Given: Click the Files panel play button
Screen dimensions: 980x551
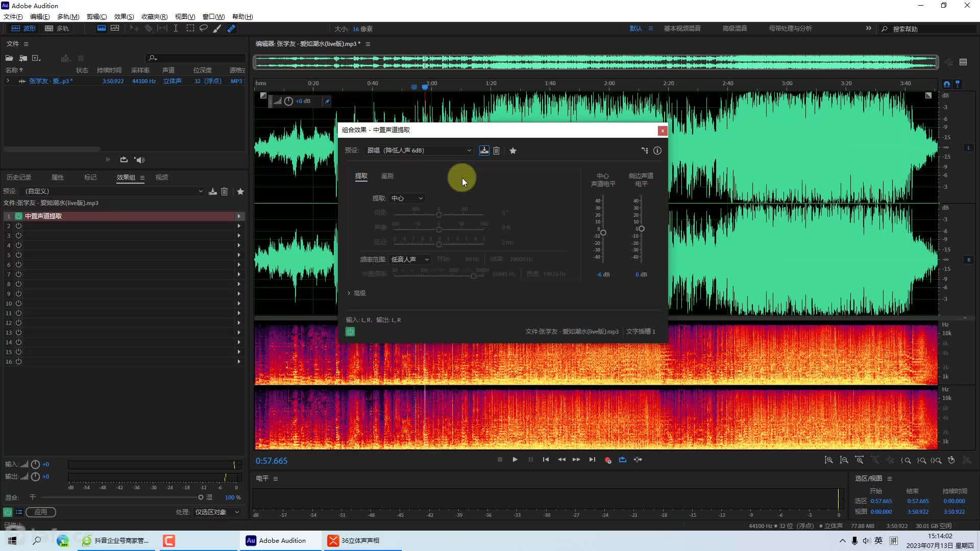Looking at the screenshot, I should point(108,160).
